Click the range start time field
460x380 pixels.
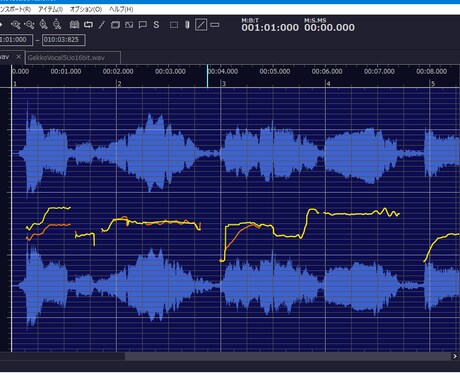[16, 40]
